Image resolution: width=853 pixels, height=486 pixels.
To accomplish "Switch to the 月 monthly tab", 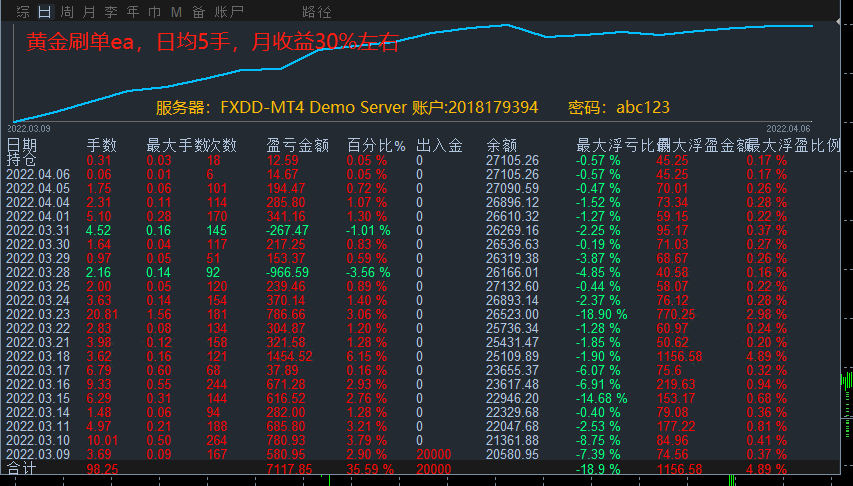I will coord(88,12).
